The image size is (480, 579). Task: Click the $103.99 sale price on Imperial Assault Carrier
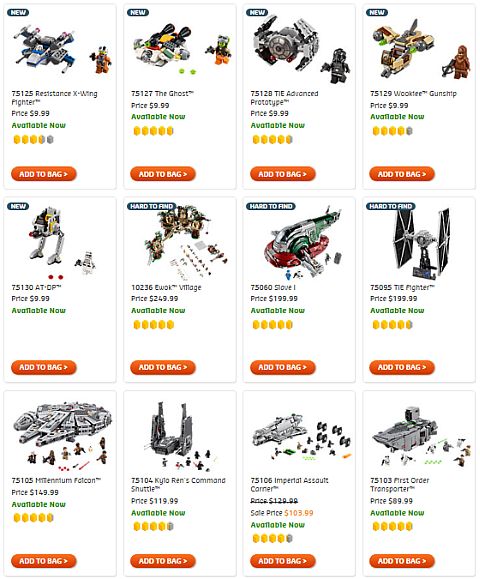pyautogui.click(x=299, y=513)
